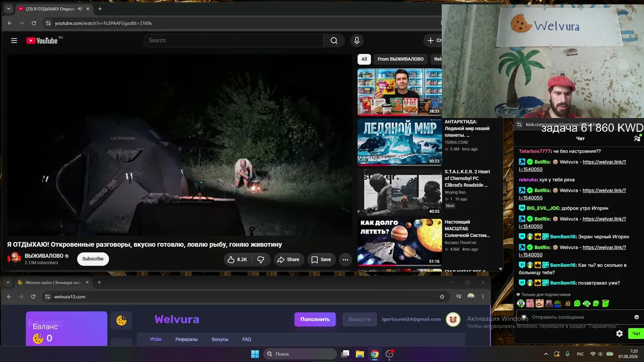Open the emoji picker in chat input
Viewport: 644px width, 362px height.
coord(636,317)
